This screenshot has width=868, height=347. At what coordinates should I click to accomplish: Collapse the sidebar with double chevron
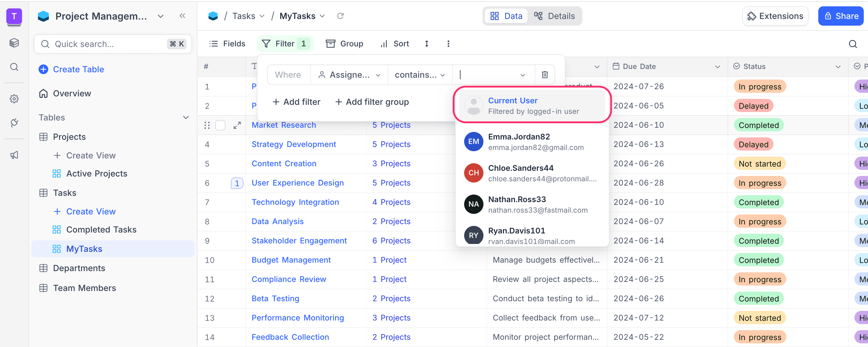[x=182, y=16]
